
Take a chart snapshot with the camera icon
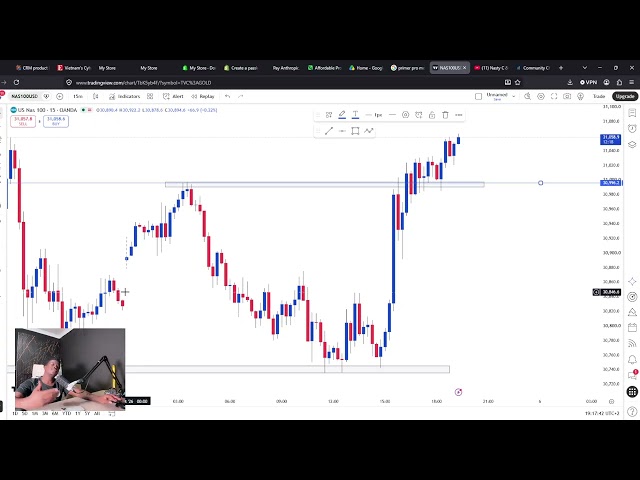click(567, 96)
